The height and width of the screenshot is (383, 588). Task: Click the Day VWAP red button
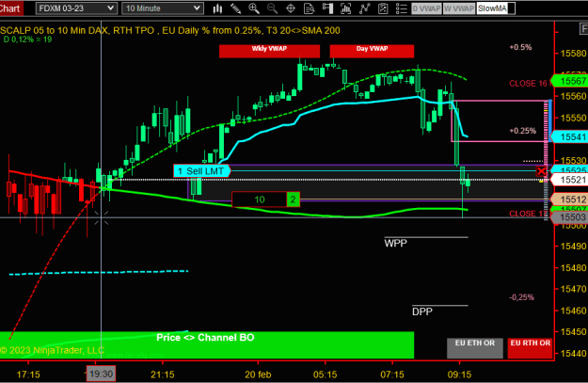tap(372, 51)
